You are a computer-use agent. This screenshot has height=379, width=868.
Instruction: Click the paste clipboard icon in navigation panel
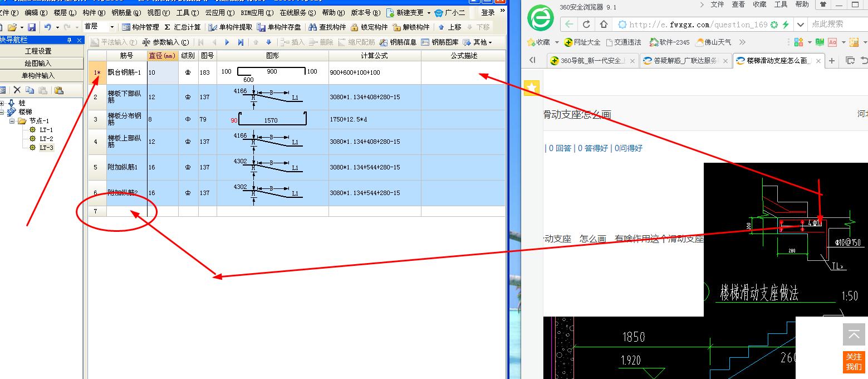click(58, 90)
